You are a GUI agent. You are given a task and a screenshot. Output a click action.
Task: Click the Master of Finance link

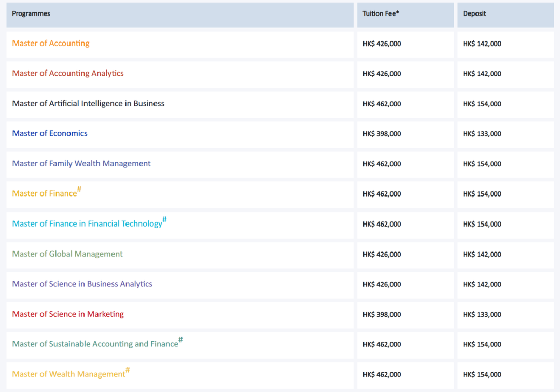pyautogui.click(x=45, y=194)
